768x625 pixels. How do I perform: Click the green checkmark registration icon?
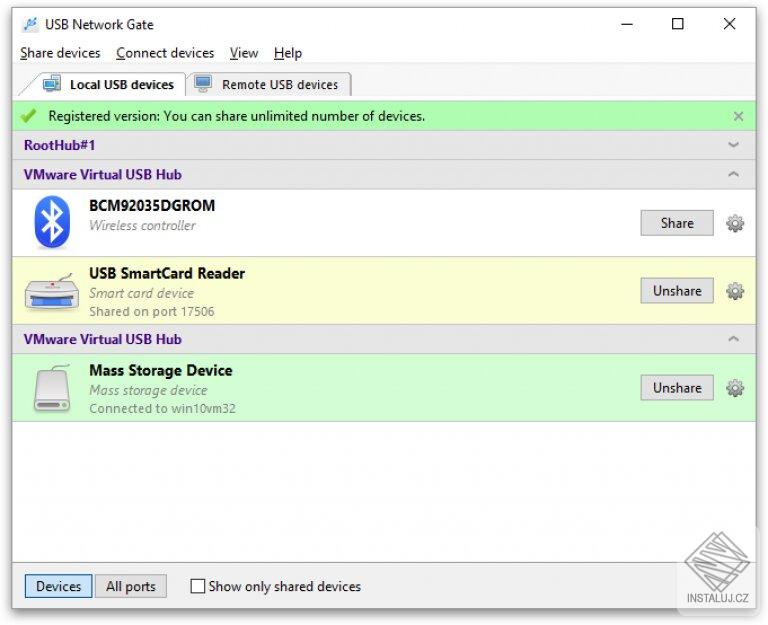point(28,116)
